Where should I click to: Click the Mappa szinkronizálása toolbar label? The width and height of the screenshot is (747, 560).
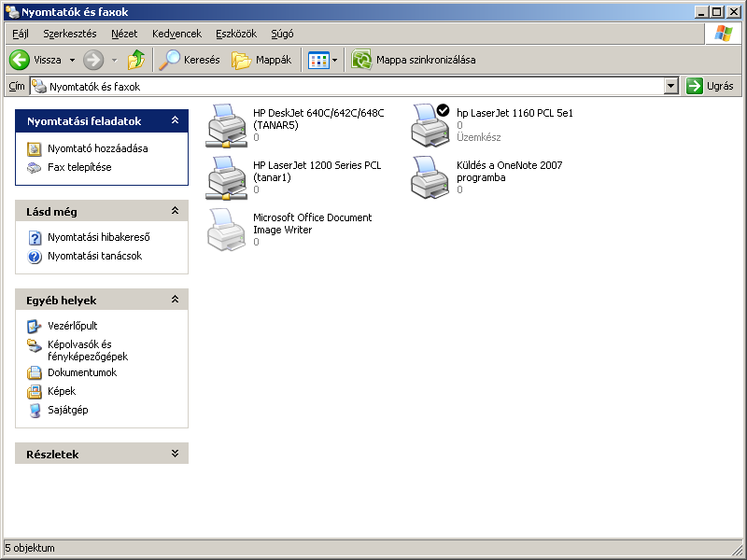coord(426,60)
